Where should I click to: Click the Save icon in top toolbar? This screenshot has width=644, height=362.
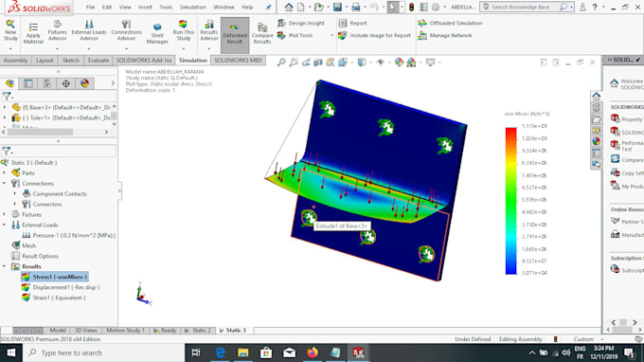tap(337, 7)
